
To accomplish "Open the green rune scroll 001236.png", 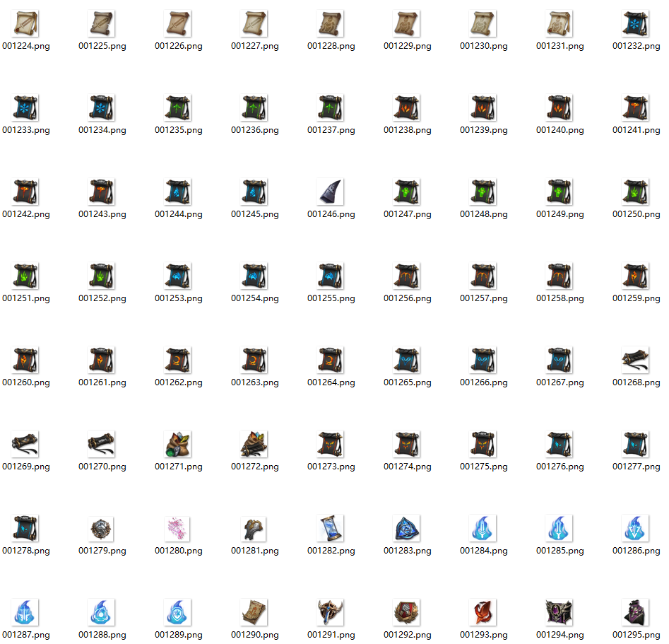I will pos(254,108).
